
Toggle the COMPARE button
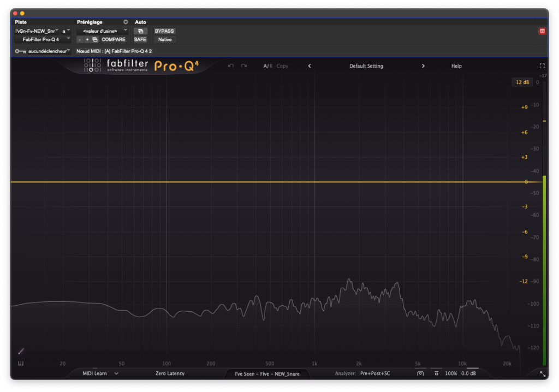(x=114, y=40)
